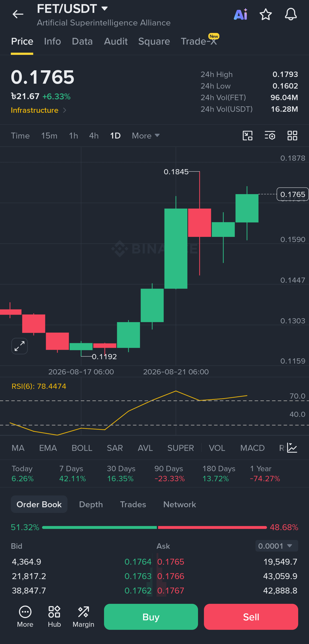Toggle the AVL indicator
The width and height of the screenshot is (309, 644).
[x=145, y=448]
